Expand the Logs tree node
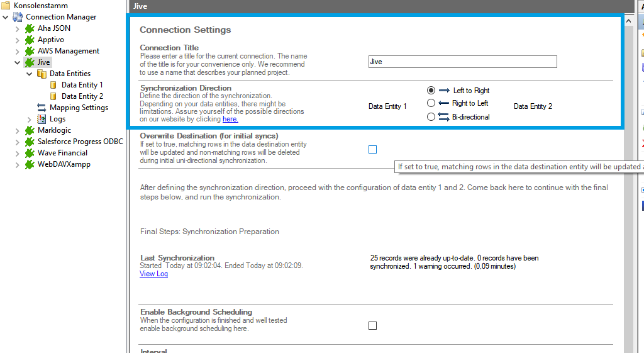Viewport: 644px width, 353px height. coord(29,119)
